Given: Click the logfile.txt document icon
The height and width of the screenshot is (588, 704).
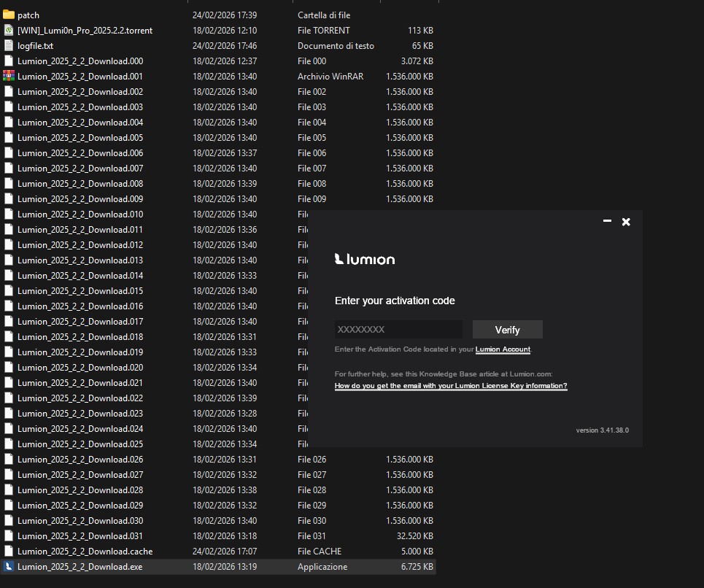Looking at the screenshot, I should 9,45.
